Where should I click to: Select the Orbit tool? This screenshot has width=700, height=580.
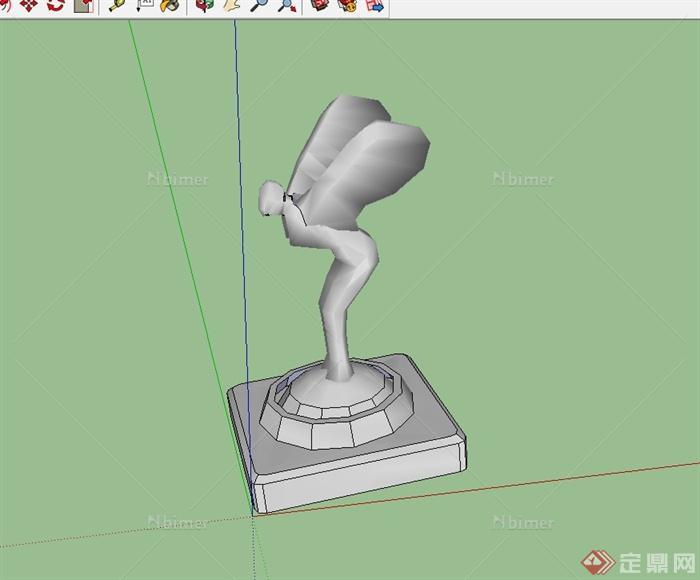(204, 5)
